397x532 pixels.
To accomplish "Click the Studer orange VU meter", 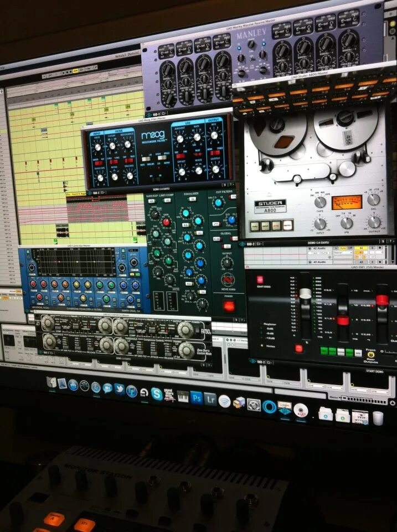I will pyautogui.click(x=347, y=202).
